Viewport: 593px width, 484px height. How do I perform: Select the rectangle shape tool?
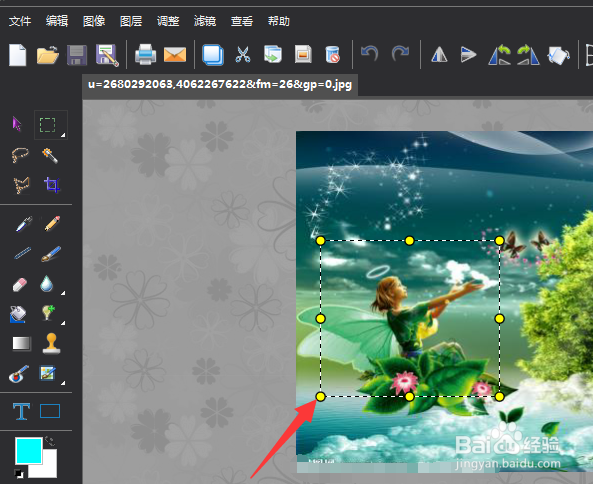tap(50, 411)
